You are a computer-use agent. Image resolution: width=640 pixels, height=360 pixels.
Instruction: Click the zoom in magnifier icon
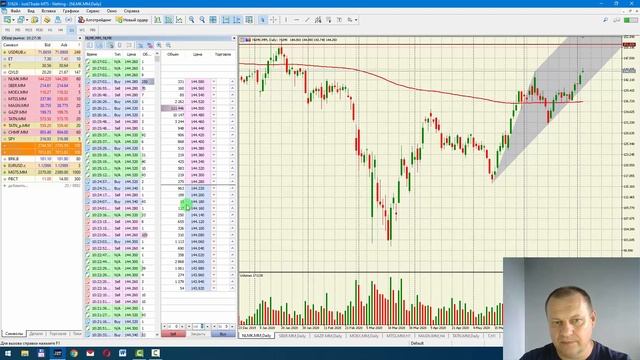(191, 20)
